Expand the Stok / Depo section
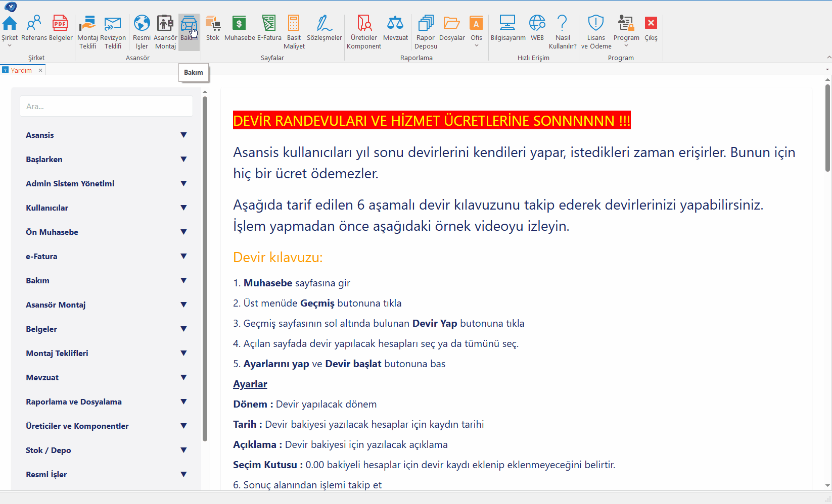Screen dimensions: 832x504 [183, 450]
